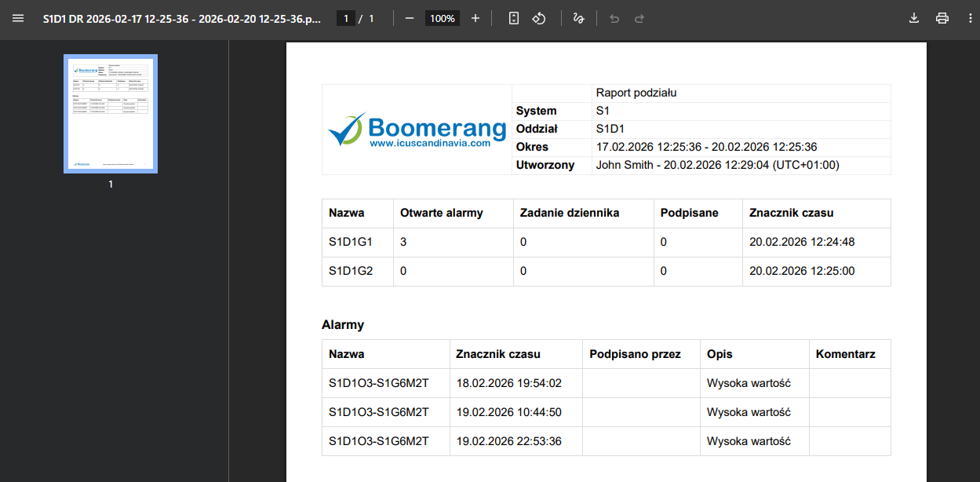Click the Boomerang logo in the report
Viewport: 980px width, 482px height.
417,130
